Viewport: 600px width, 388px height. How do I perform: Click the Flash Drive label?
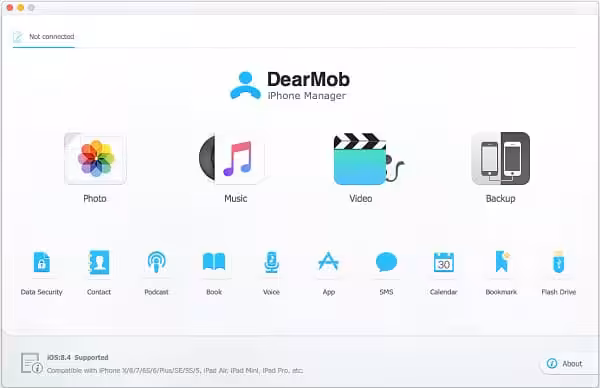(x=559, y=292)
